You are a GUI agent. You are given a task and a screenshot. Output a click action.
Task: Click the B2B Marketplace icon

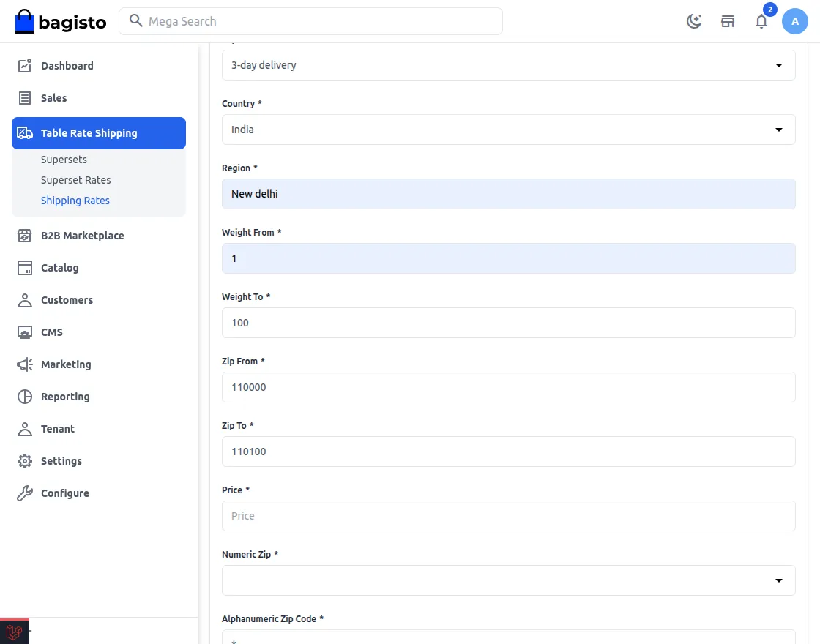25,236
